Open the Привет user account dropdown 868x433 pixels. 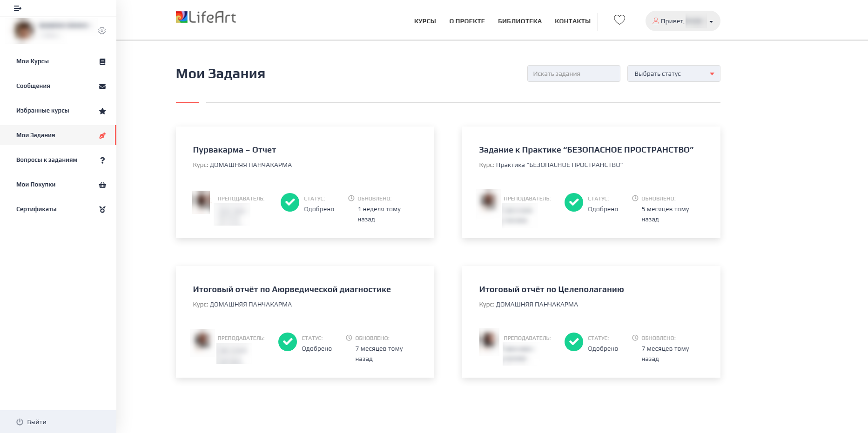coord(682,21)
